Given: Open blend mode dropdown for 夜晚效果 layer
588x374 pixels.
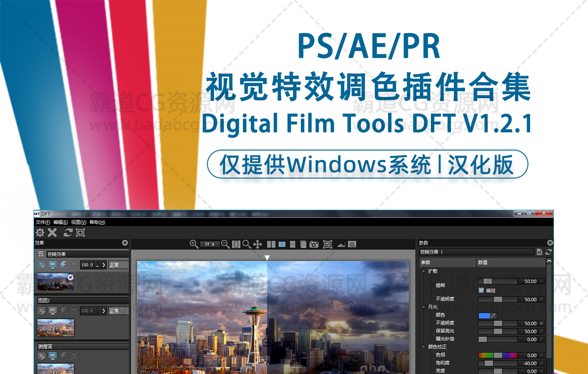Looking at the screenshot, I should coord(118,265).
